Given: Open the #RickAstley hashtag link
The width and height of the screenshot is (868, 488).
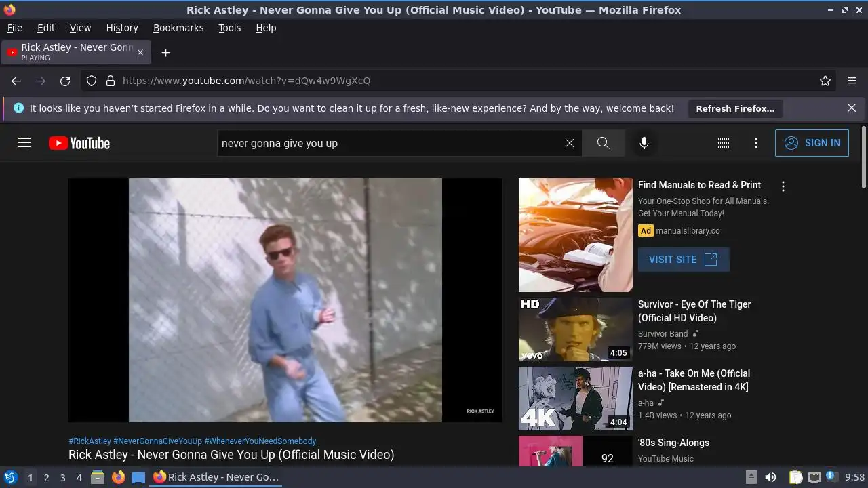Looking at the screenshot, I should coord(90,441).
